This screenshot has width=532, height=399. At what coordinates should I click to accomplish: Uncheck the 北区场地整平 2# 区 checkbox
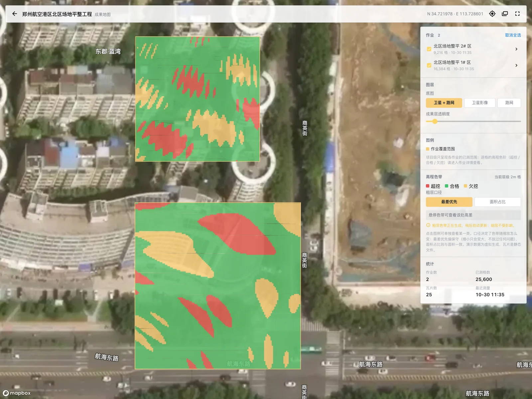point(429,49)
